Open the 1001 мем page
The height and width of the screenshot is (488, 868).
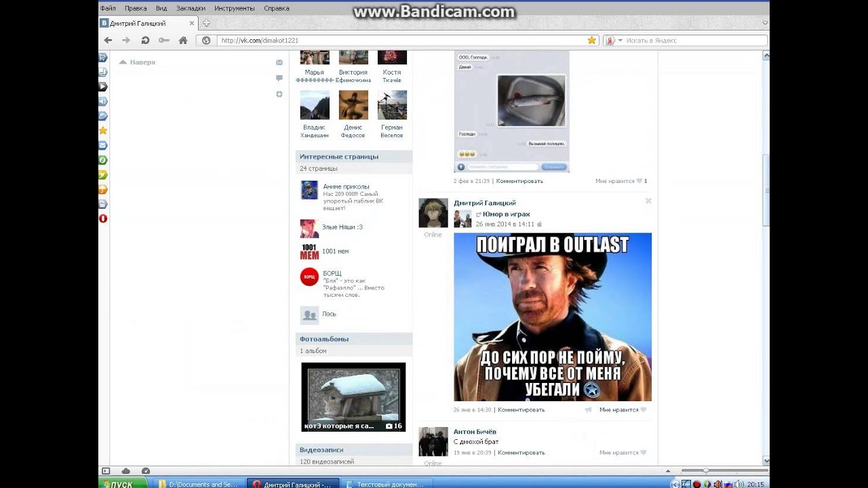[335, 251]
